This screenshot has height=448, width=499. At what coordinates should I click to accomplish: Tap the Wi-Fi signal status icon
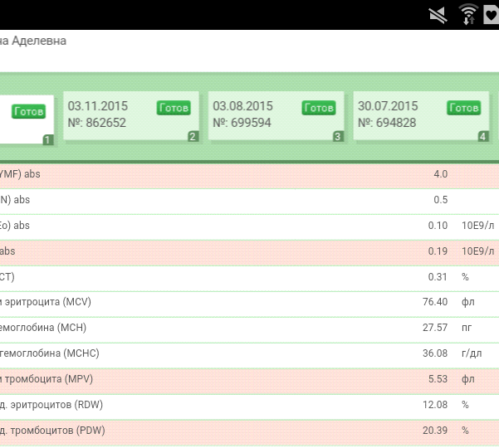pos(467,14)
